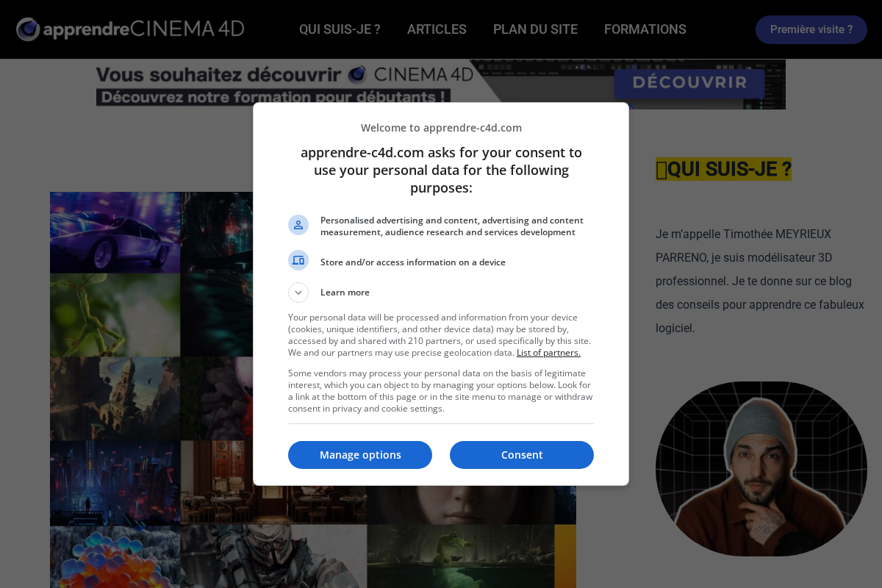
Task: Click the DÉCOUVRIR banner button
Action: click(x=689, y=82)
